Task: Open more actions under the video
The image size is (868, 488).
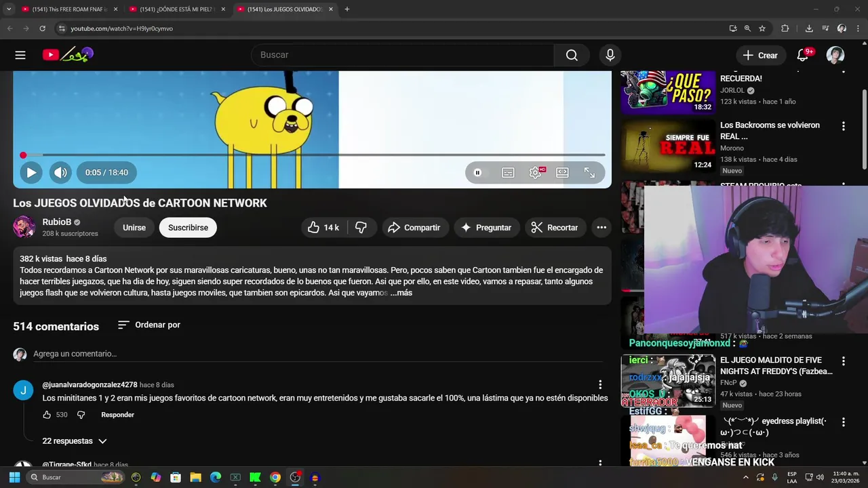Action: [x=601, y=228]
